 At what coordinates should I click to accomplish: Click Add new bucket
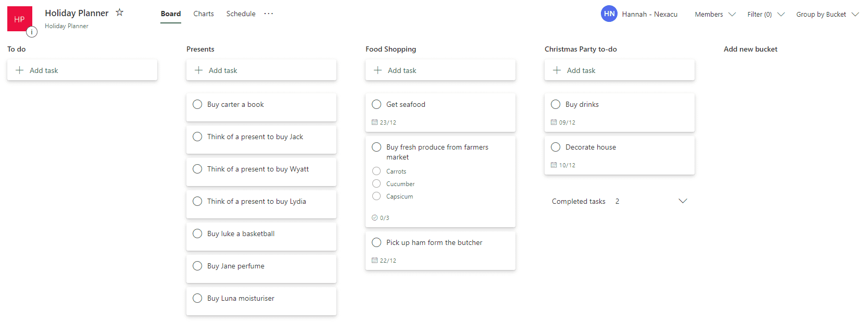(x=750, y=49)
